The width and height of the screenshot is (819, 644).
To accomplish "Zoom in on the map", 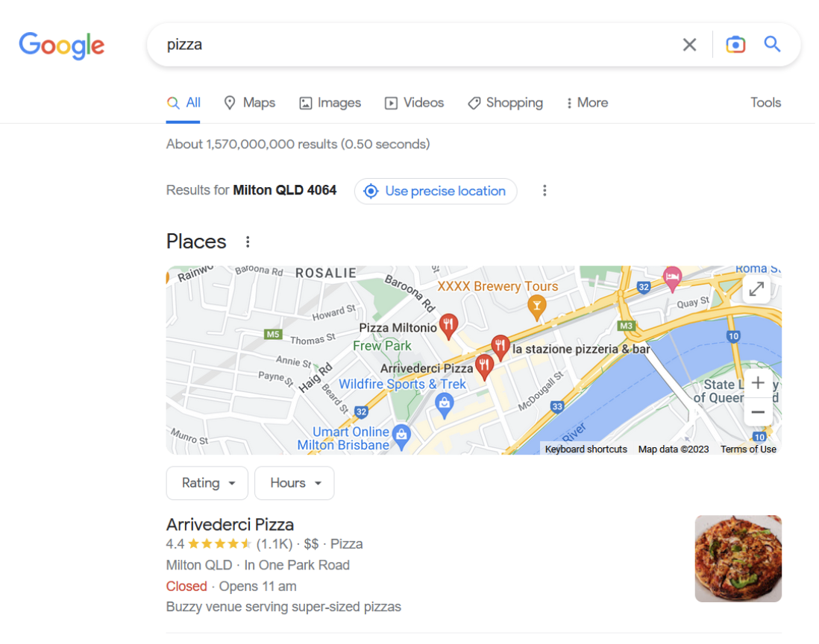I will (758, 382).
